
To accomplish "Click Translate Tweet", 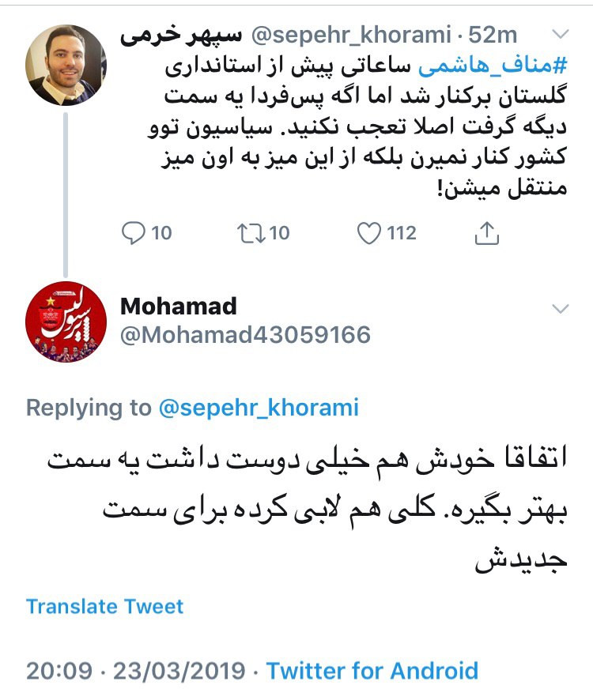I will (x=104, y=607).
